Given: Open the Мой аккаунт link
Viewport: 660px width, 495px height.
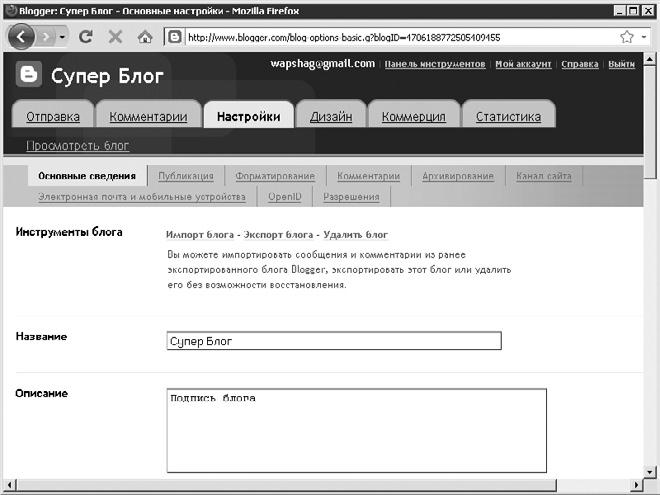Looking at the screenshot, I should click(x=523, y=64).
